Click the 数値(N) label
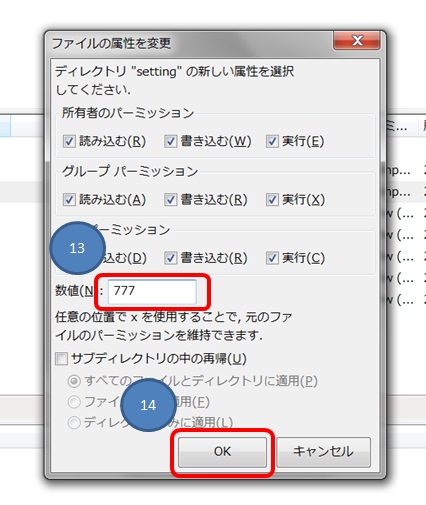 75,291
